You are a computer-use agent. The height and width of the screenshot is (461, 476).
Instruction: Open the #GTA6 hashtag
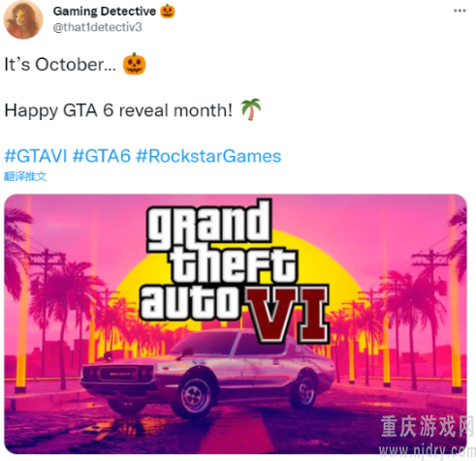(x=102, y=156)
